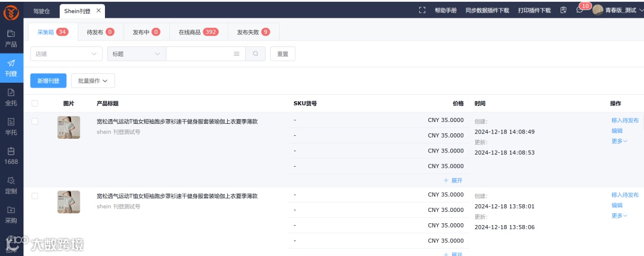Open the 半托 sidebar section
Viewport: 644px width, 256px height.
(x=11, y=127)
